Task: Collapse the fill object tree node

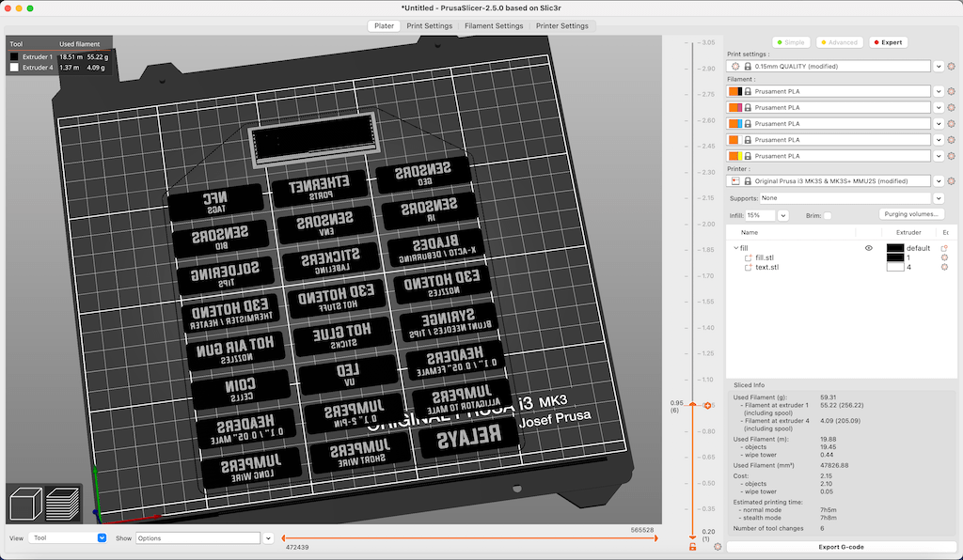Action: (735, 248)
